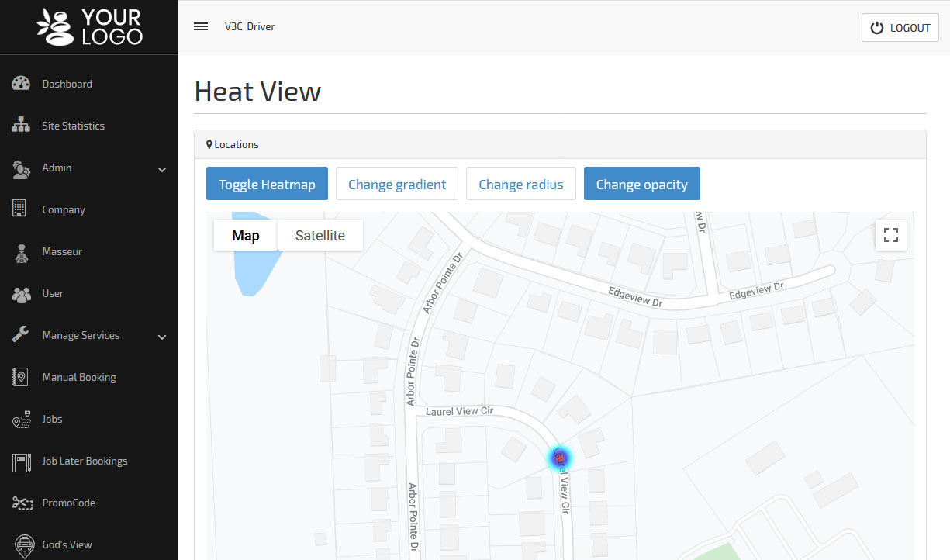Click the LOGOUT button
This screenshot has width=950, height=560.
(900, 28)
